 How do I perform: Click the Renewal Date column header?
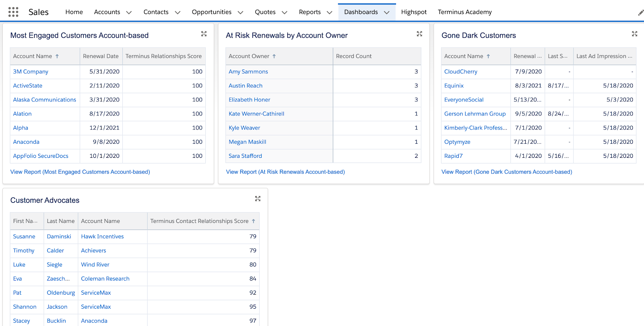101,56
